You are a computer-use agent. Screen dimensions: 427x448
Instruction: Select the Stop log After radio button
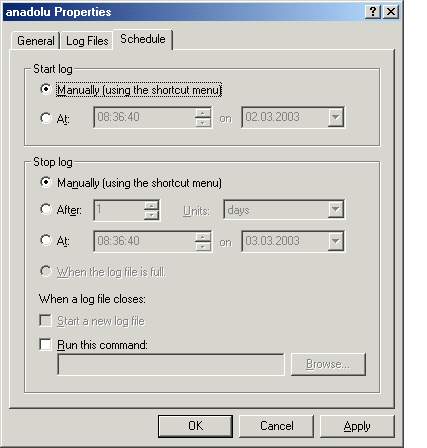[45, 209]
